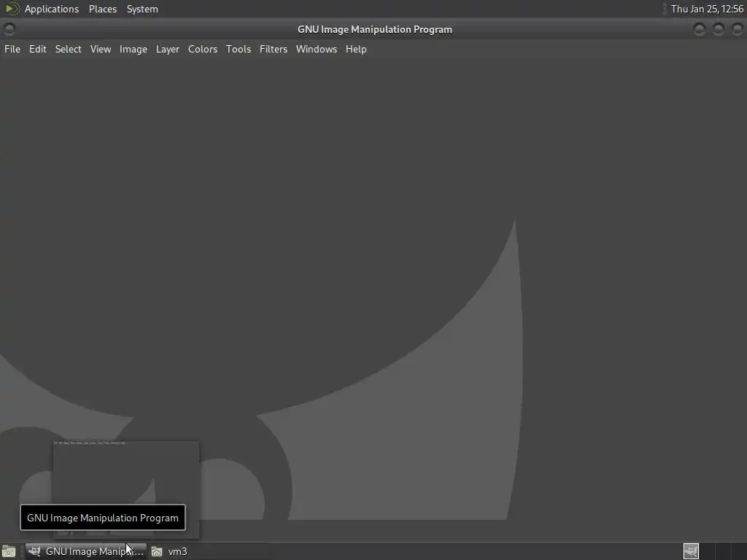
Task: Open the View menu
Action: click(x=101, y=49)
